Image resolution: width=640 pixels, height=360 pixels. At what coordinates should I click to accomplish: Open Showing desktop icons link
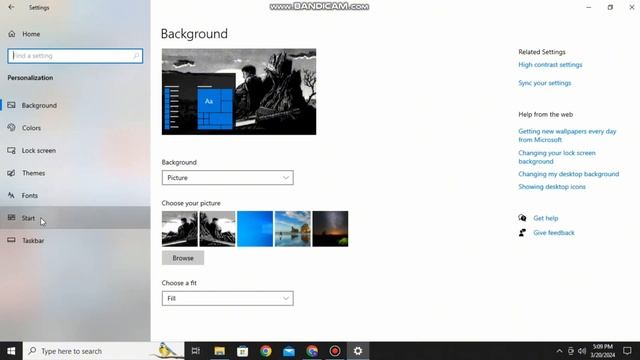click(552, 187)
